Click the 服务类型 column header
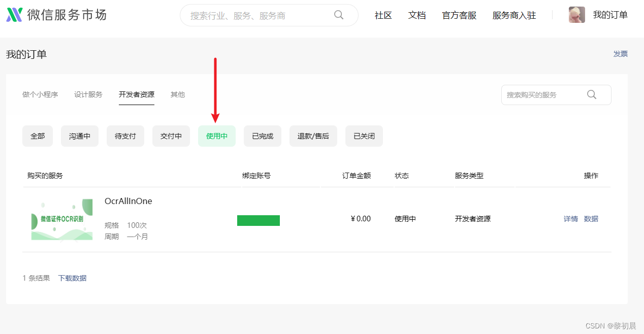The height and width of the screenshot is (334, 644). tap(469, 176)
